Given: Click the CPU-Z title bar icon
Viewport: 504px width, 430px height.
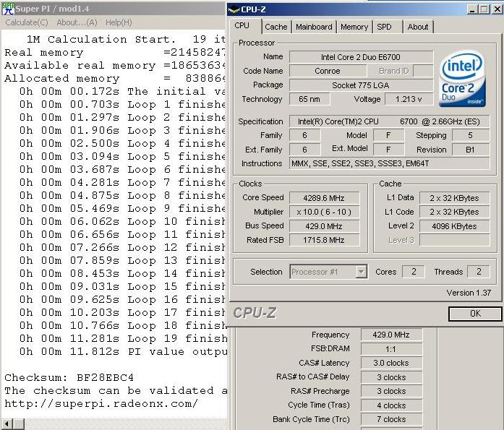Looking at the screenshot, I should tap(234, 9).
